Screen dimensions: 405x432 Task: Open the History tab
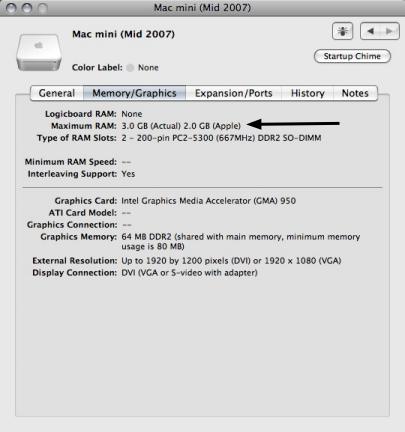click(x=308, y=93)
